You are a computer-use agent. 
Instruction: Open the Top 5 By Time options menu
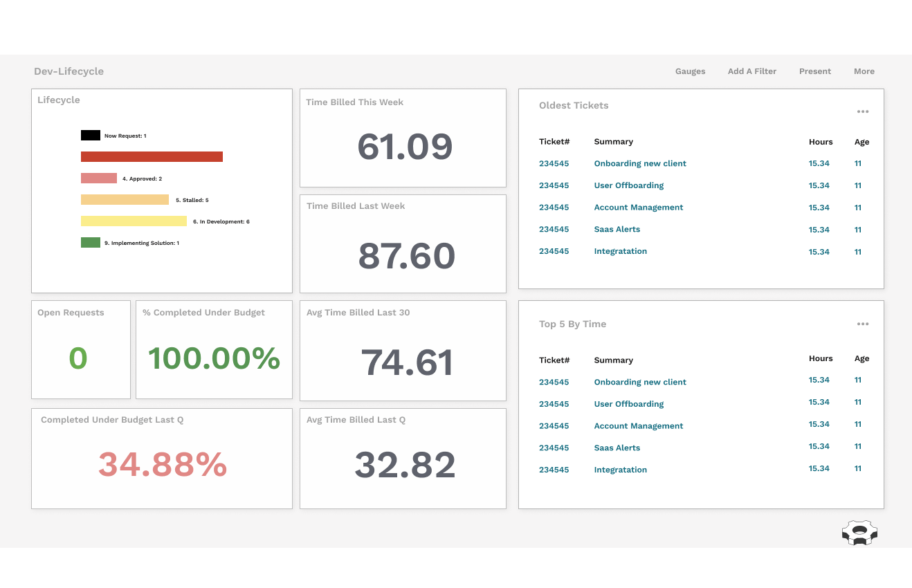(863, 323)
